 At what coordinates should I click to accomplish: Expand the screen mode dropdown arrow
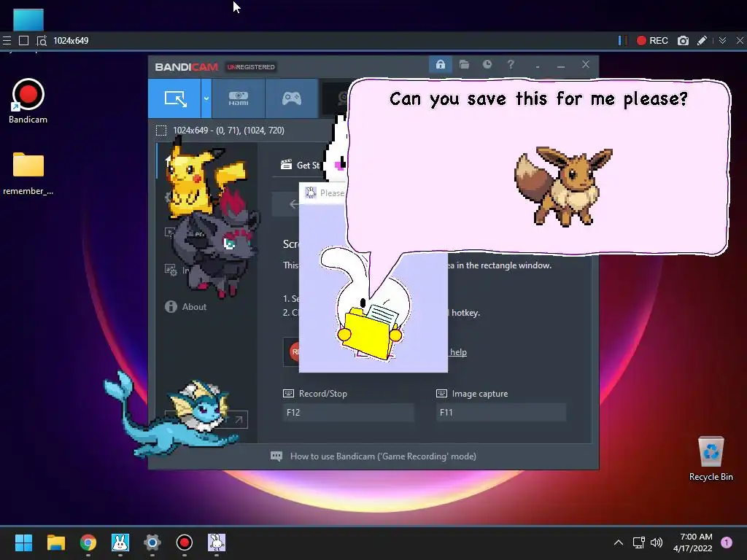[206, 98]
